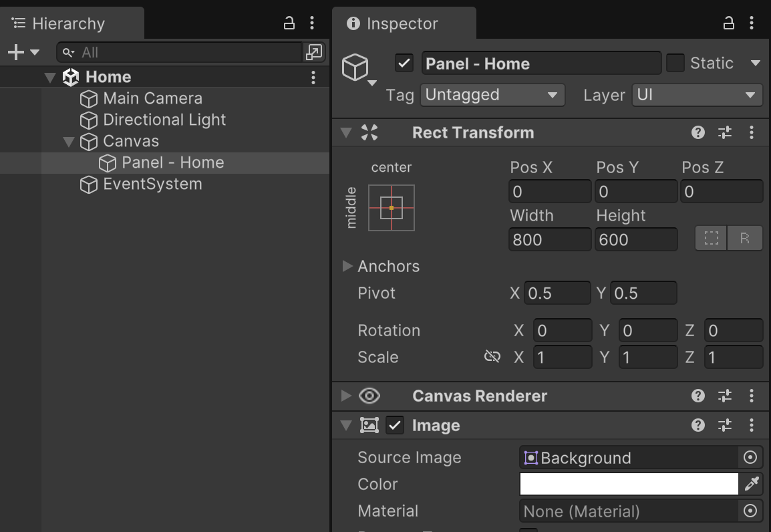Screen dimensions: 771x532
Task: Open Rect Transform help reference icon
Action: [x=698, y=132]
